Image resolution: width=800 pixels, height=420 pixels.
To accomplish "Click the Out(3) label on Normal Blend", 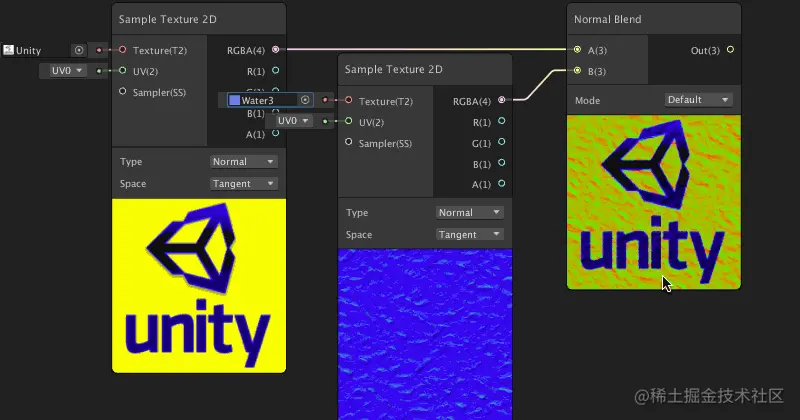I will tap(705, 51).
